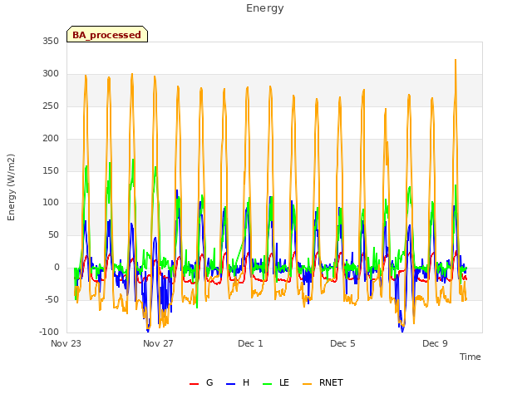The image size is (532, 399).
Task: Toggle the RNET series legend entry
Action: (x=323, y=382)
